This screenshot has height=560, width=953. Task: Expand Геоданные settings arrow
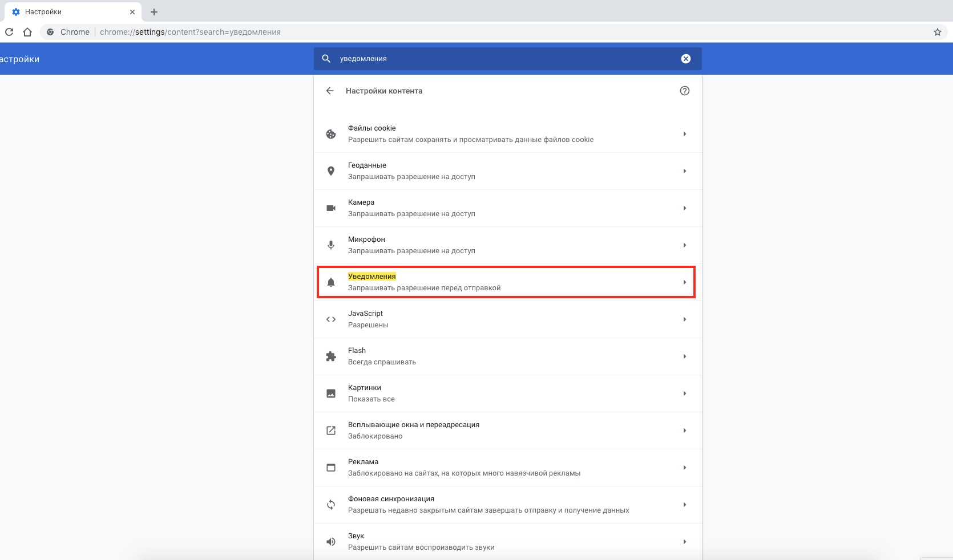pos(685,171)
